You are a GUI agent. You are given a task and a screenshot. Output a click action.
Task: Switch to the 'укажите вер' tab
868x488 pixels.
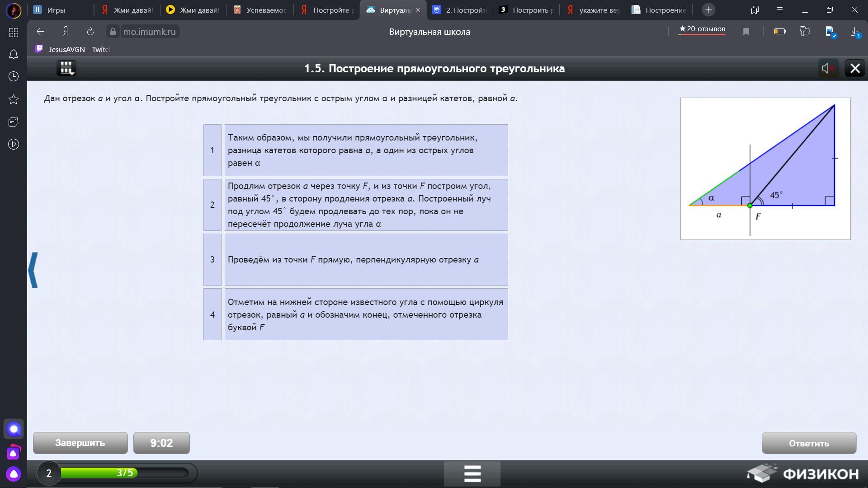coord(594,10)
